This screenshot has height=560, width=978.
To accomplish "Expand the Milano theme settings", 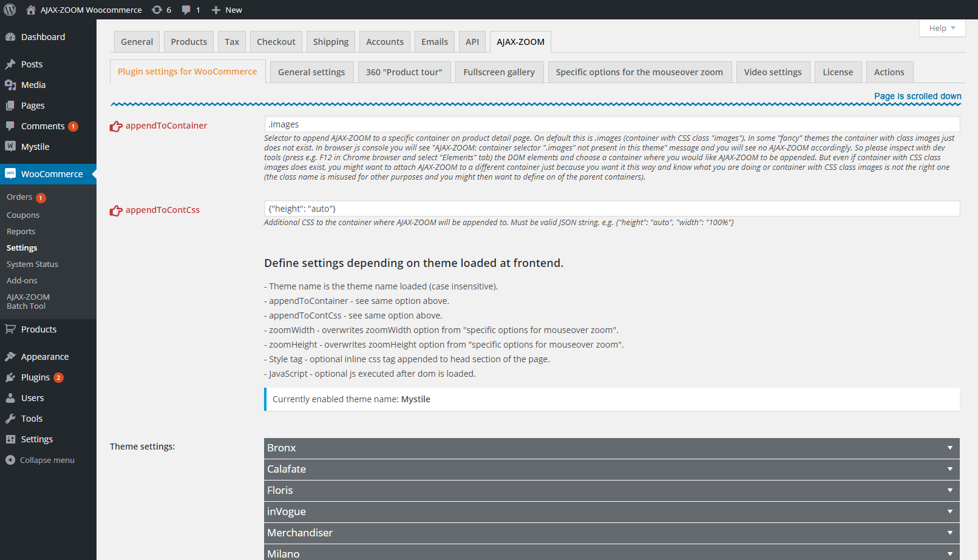I will (611, 553).
